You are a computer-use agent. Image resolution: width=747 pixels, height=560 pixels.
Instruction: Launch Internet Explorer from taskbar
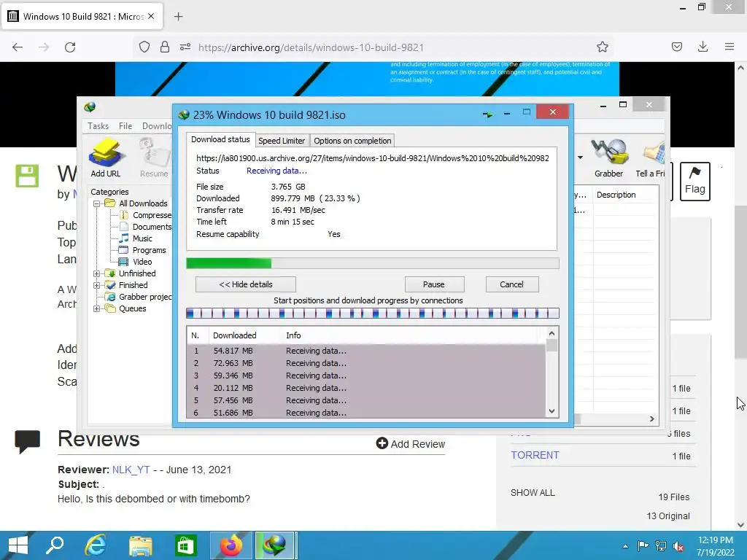coord(96,545)
